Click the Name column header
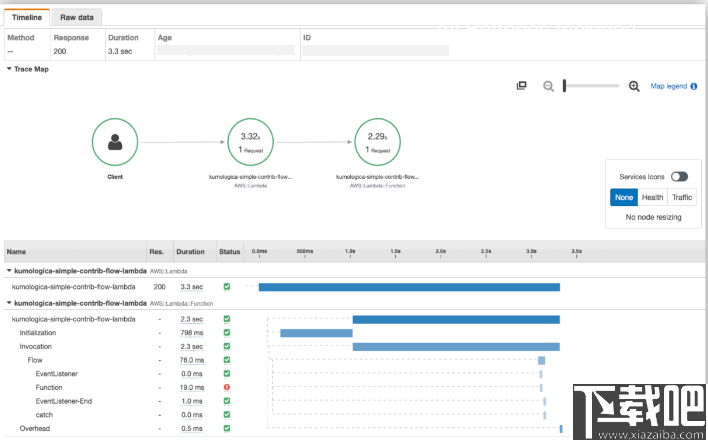 click(x=16, y=252)
